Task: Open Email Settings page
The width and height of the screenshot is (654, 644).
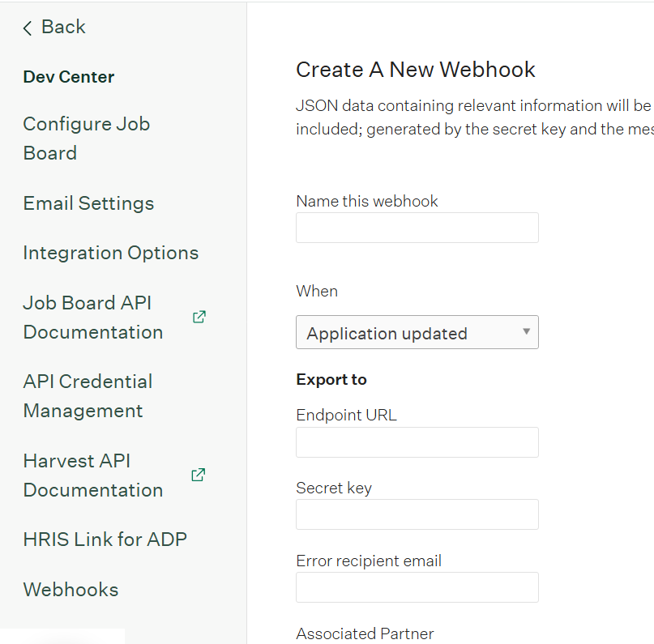Action: point(88,203)
